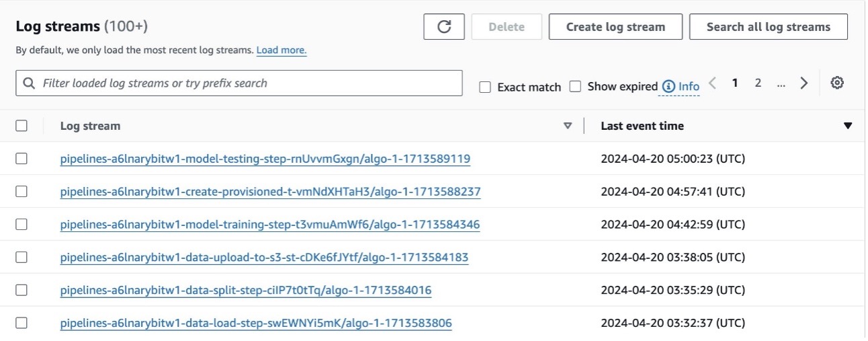Sort by the Log stream column arrow

[x=568, y=126]
